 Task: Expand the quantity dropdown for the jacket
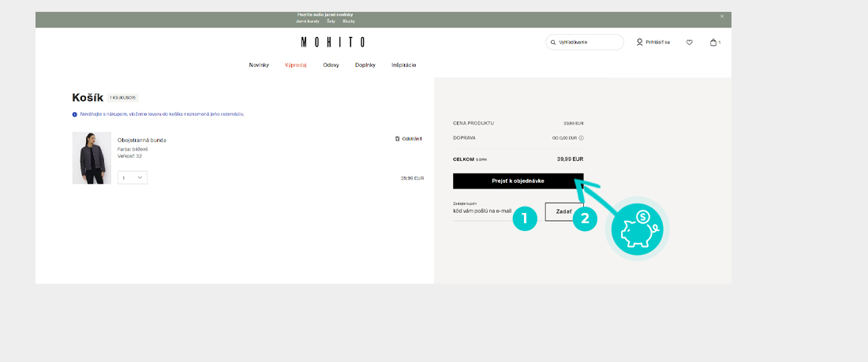133,178
